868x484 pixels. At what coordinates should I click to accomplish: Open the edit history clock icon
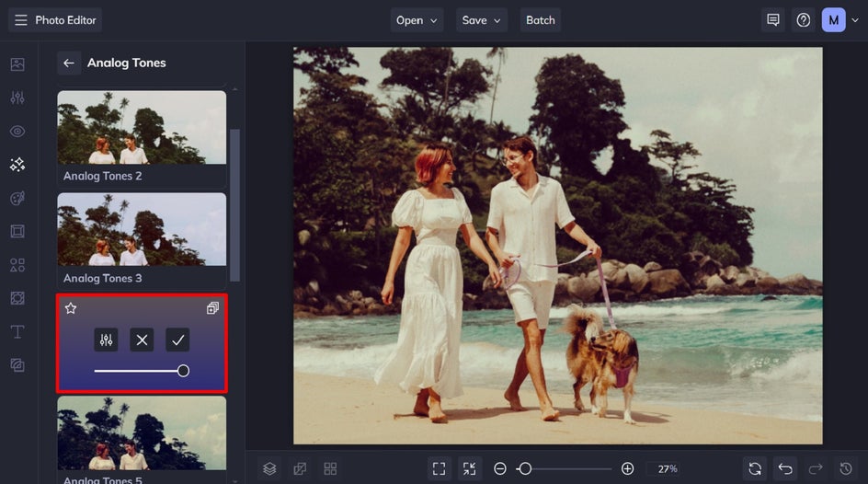click(846, 469)
